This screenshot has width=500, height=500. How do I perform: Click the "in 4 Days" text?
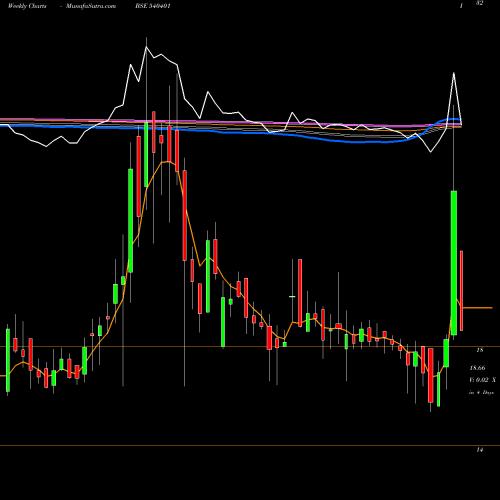[x=481, y=393]
